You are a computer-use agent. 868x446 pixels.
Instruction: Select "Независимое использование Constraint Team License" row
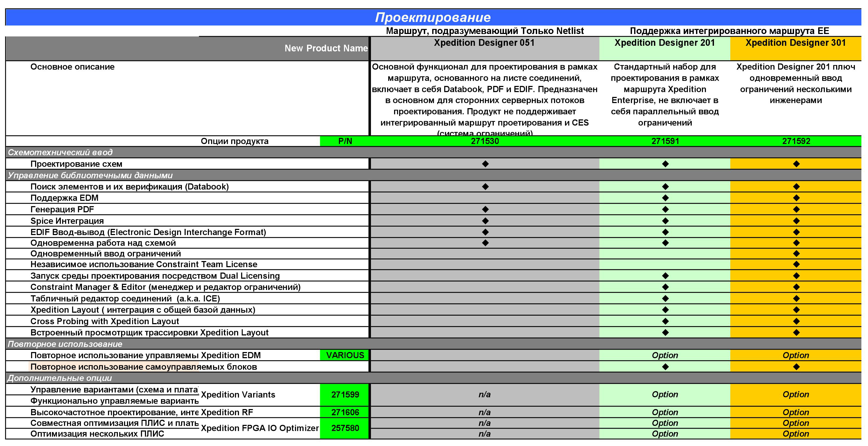144,264
